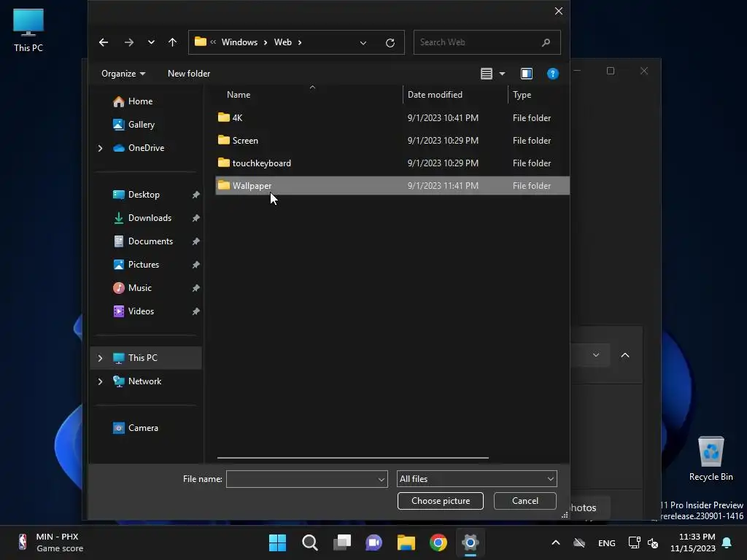Toggle the preview pane
Screen dimensions: 747x560
tap(527, 74)
